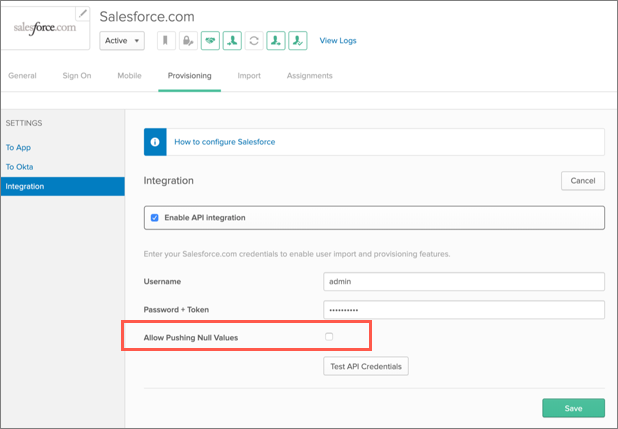The width and height of the screenshot is (618, 429).
Task: Click the circular sync arrows icon
Action: pyautogui.click(x=254, y=41)
